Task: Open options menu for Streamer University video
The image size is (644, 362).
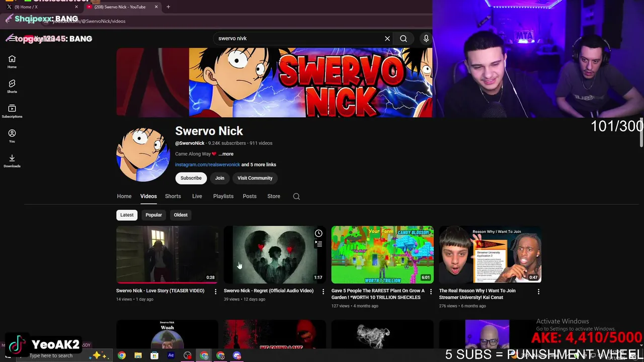Action: tap(538, 292)
